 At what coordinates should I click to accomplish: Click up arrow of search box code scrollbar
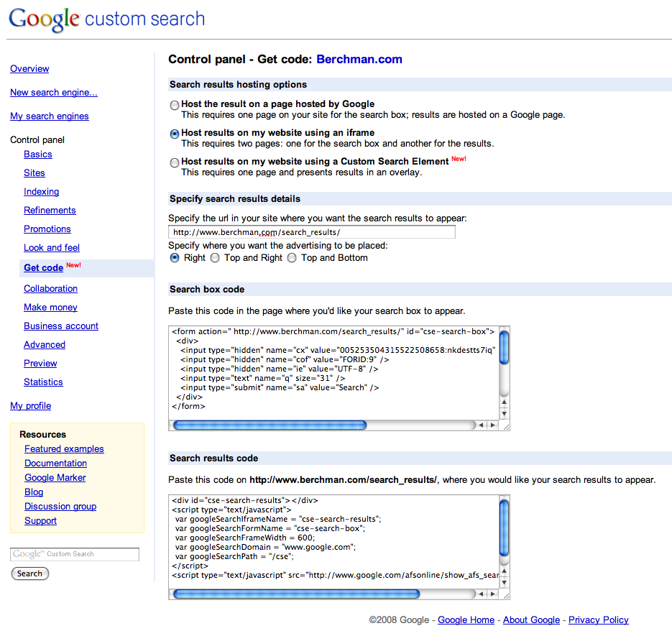pos(504,402)
